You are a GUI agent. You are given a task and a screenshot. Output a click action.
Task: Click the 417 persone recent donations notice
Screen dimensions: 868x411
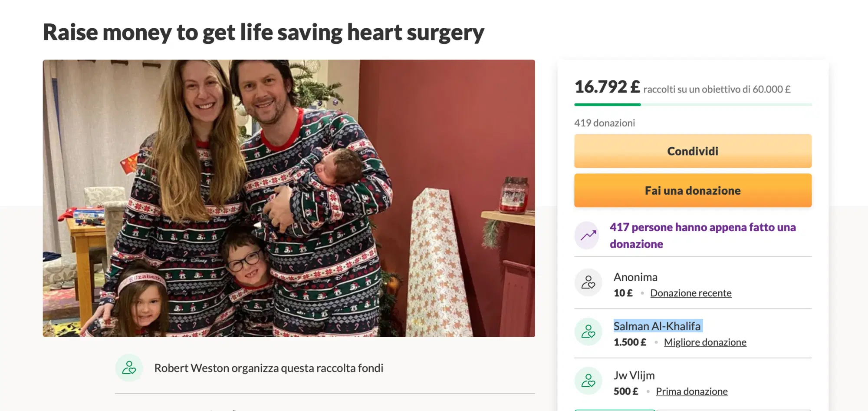[702, 235]
